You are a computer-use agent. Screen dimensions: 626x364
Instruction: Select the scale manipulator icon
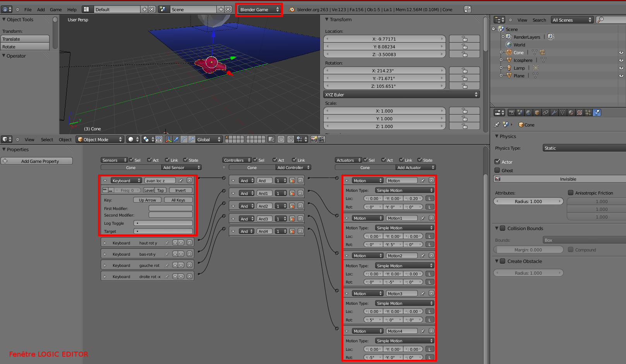[x=192, y=139]
